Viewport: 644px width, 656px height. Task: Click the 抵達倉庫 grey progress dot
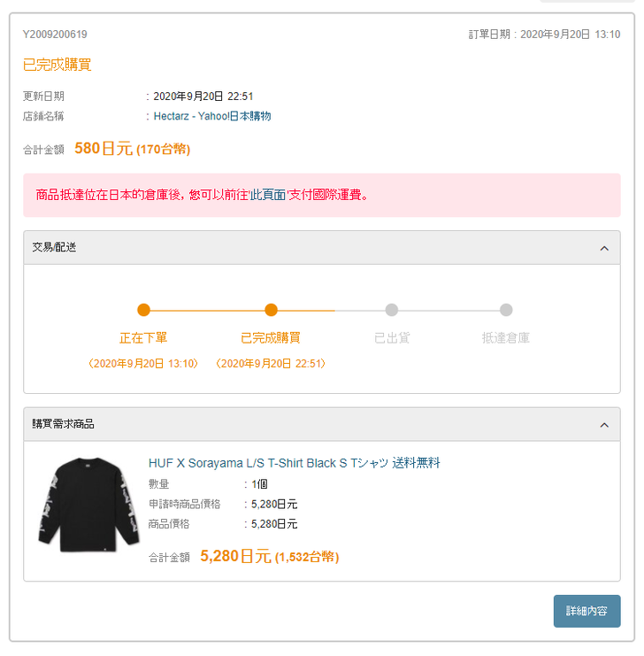coord(506,310)
